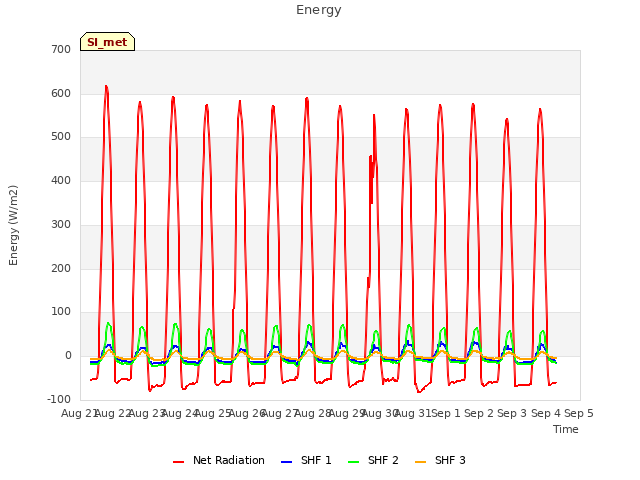This screenshot has height=480, width=640.
Task: Click the Sep 1 x-axis tick label
Action: 446,413
